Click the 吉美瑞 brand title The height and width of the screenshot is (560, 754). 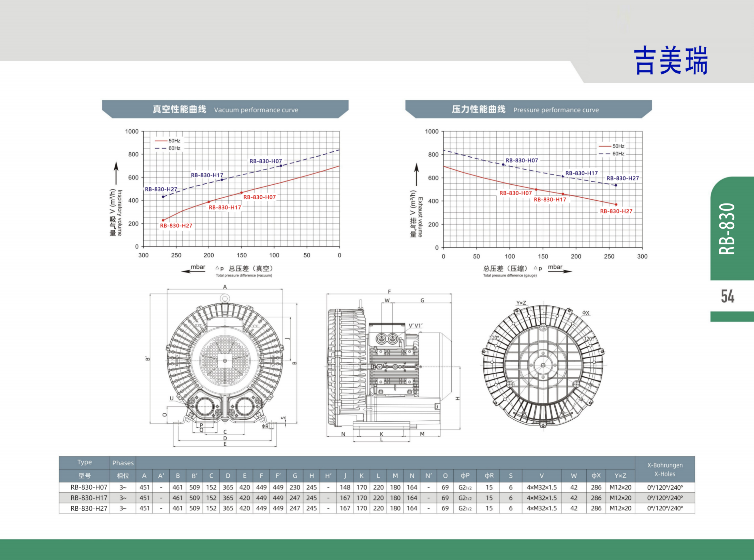671,61
